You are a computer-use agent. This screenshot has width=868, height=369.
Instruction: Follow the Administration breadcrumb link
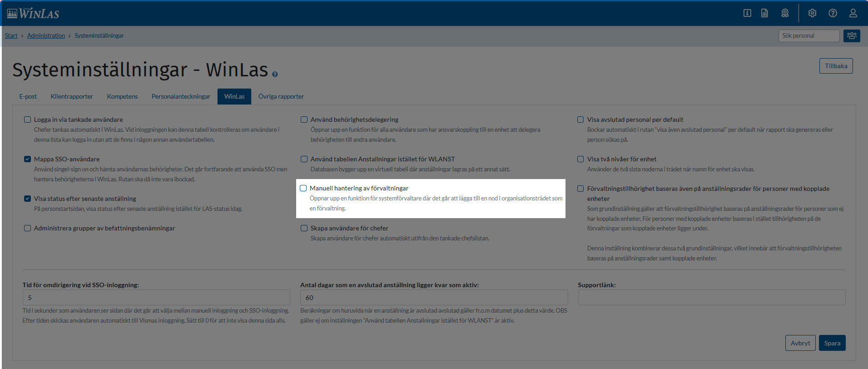coord(46,35)
